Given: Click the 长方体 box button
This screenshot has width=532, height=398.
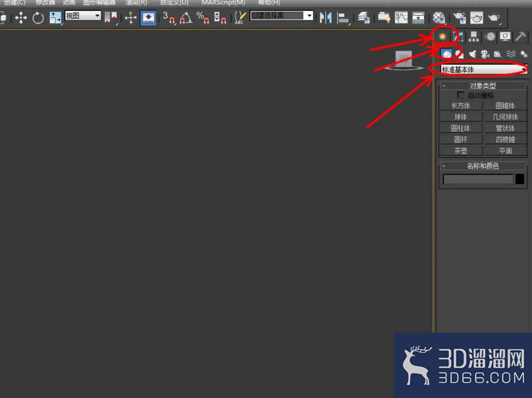Looking at the screenshot, I should pos(461,105).
